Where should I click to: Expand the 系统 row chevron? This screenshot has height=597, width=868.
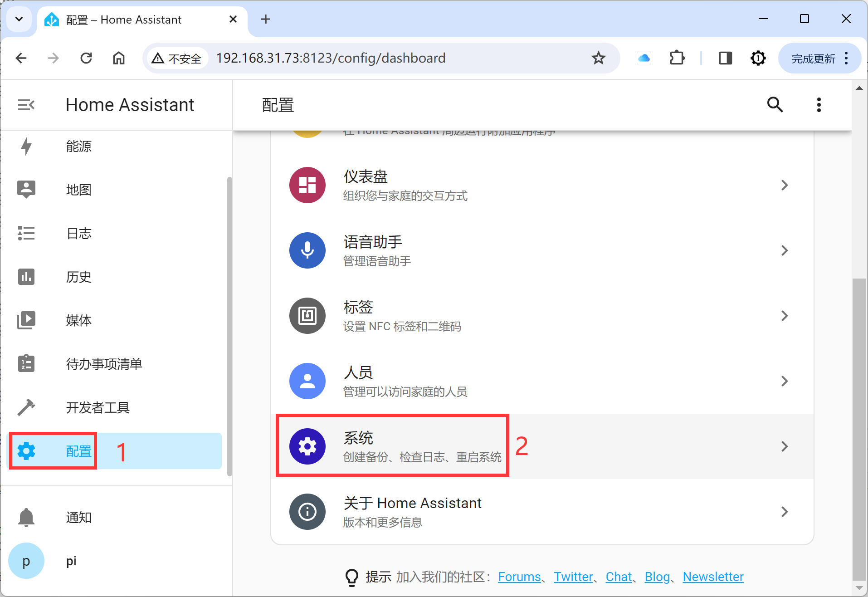[x=785, y=446]
